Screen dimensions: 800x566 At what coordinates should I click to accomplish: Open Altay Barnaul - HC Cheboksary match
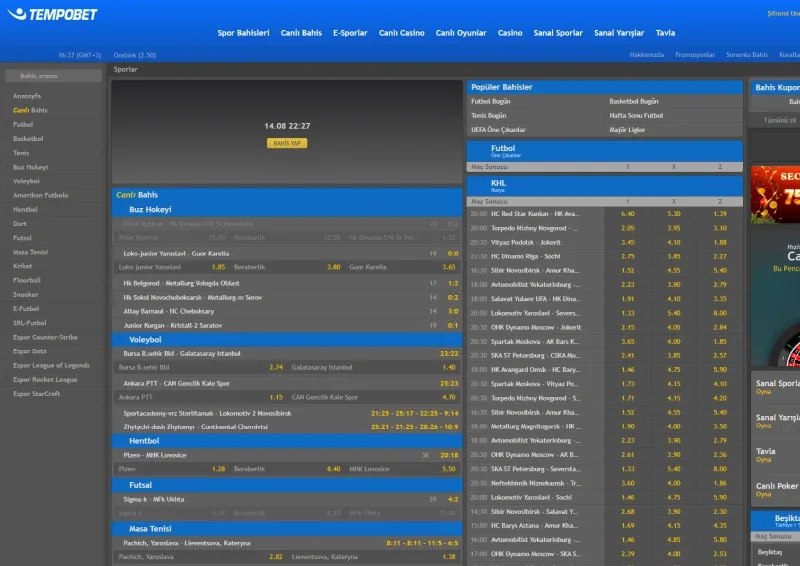(x=168, y=311)
